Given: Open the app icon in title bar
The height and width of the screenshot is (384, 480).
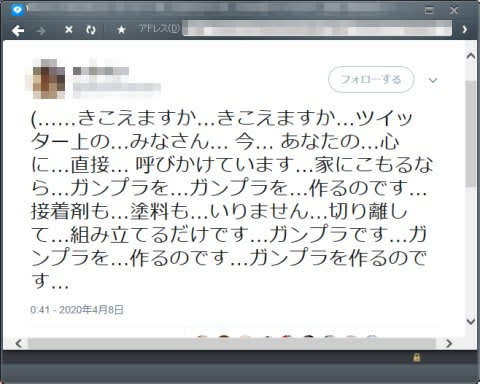Looking at the screenshot, I should click(18, 10).
